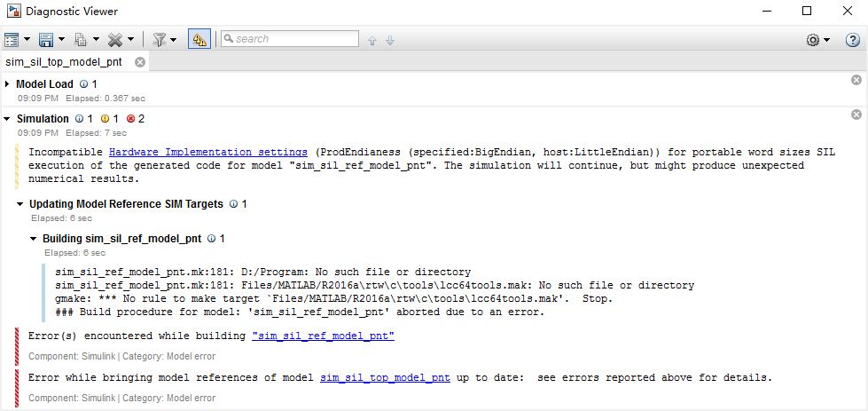The image size is (868, 411).
Task: Open the copy options dropdown arrow
Action: click(96, 39)
